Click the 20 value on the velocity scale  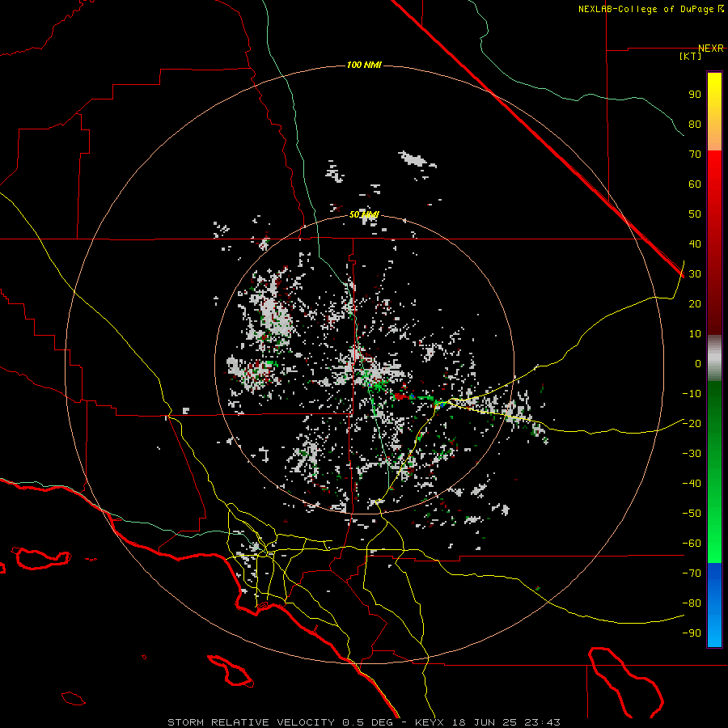pyautogui.click(x=695, y=303)
